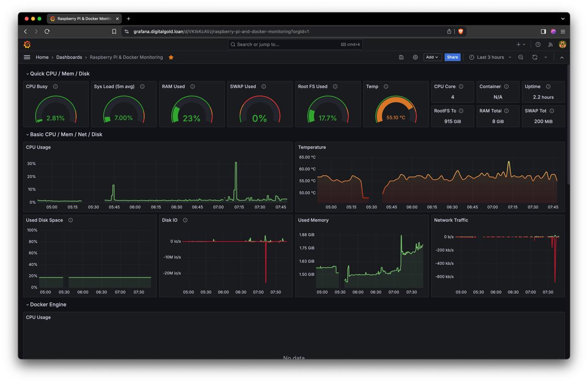The height and width of the screenshot is (383, 588).
Task: Open the tab search dropdown arrow
Action: [x=563, y=19]
